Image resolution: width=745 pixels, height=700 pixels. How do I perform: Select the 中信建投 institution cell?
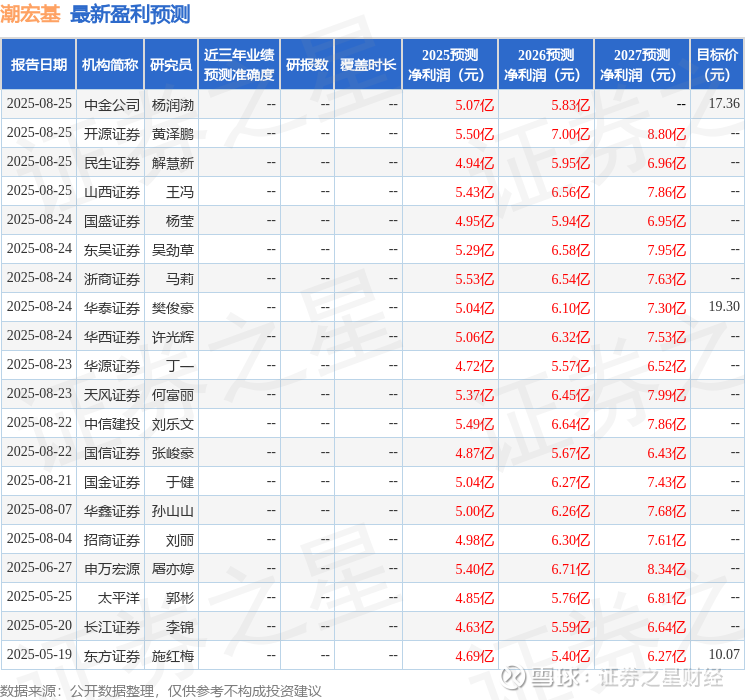tap(112, 424)
